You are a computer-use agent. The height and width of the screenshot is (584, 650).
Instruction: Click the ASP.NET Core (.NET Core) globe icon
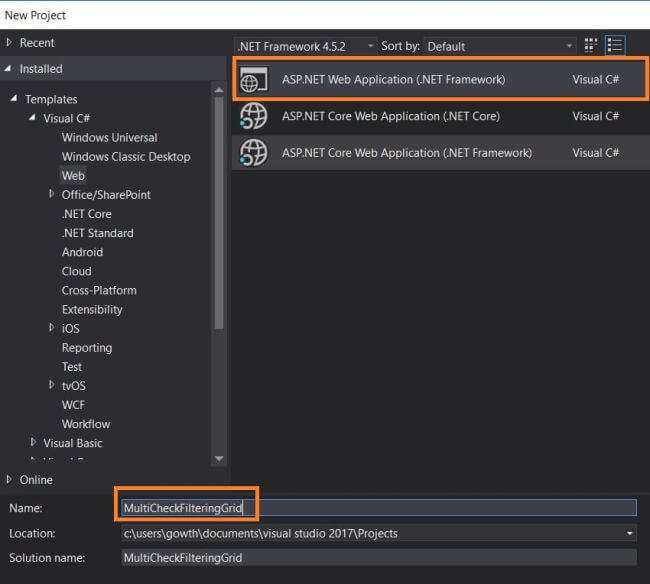coord(253,116)
